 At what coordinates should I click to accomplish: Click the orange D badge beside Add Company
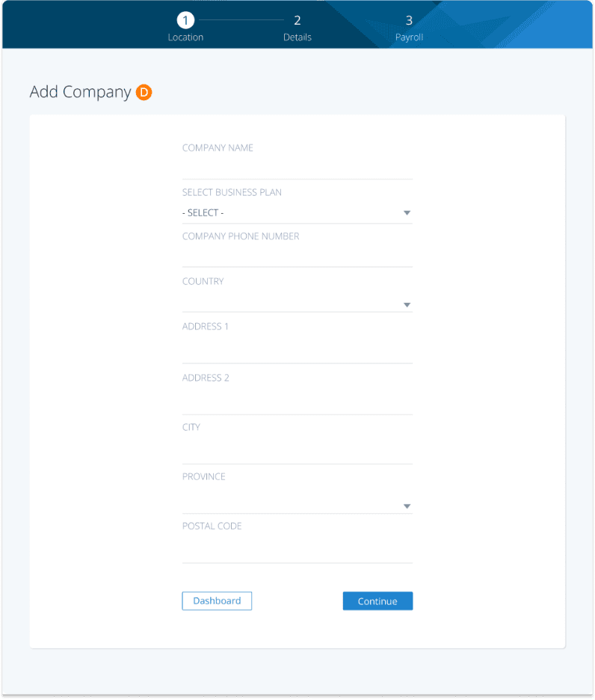tap(144, 93)
